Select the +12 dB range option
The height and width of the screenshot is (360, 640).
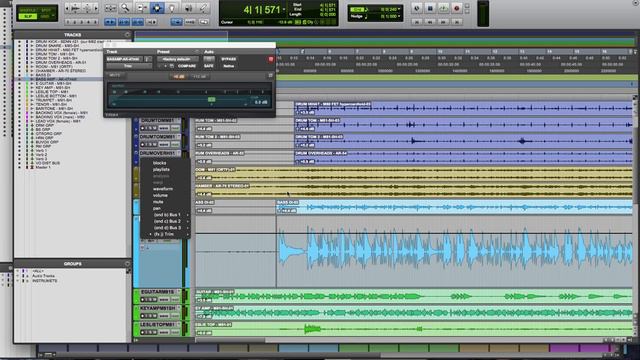coord(199,76)
